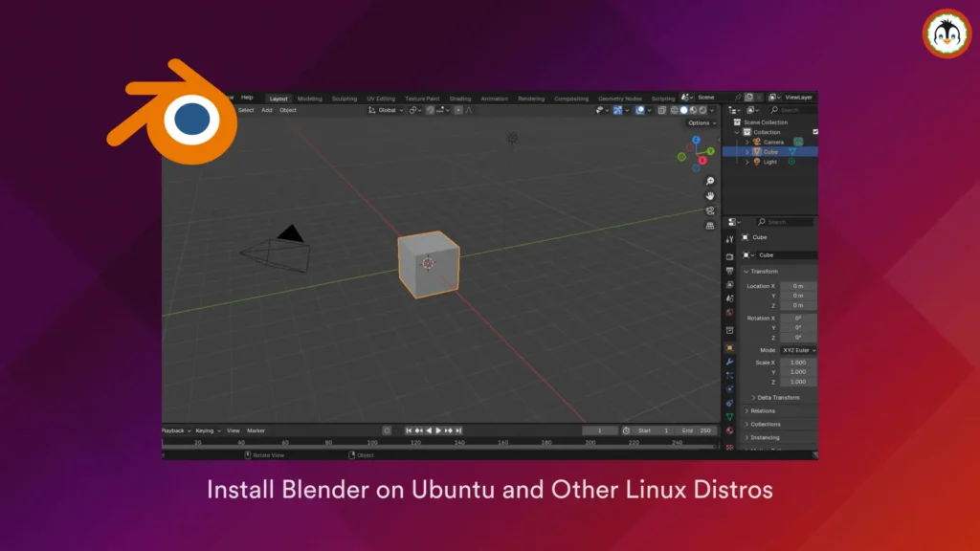
Task: Open the rotation Mode XYZ Euler dropdown
Action: [x=798, y=350]
